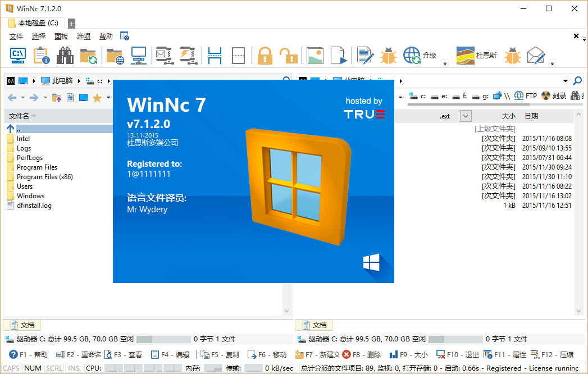Open the binoculars search tool in toolbar
Image resolution: width=588 pixels, height=374 pixels.
[66, 56]
